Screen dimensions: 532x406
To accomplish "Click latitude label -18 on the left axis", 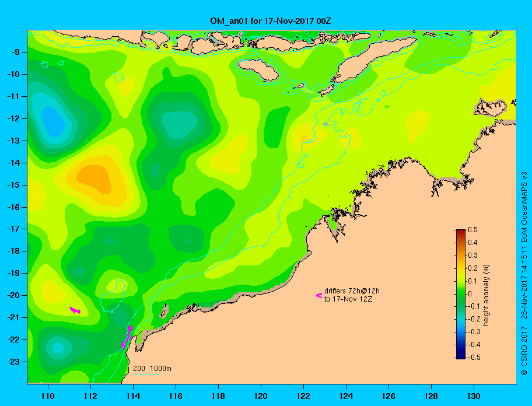I will coord(13,251).
